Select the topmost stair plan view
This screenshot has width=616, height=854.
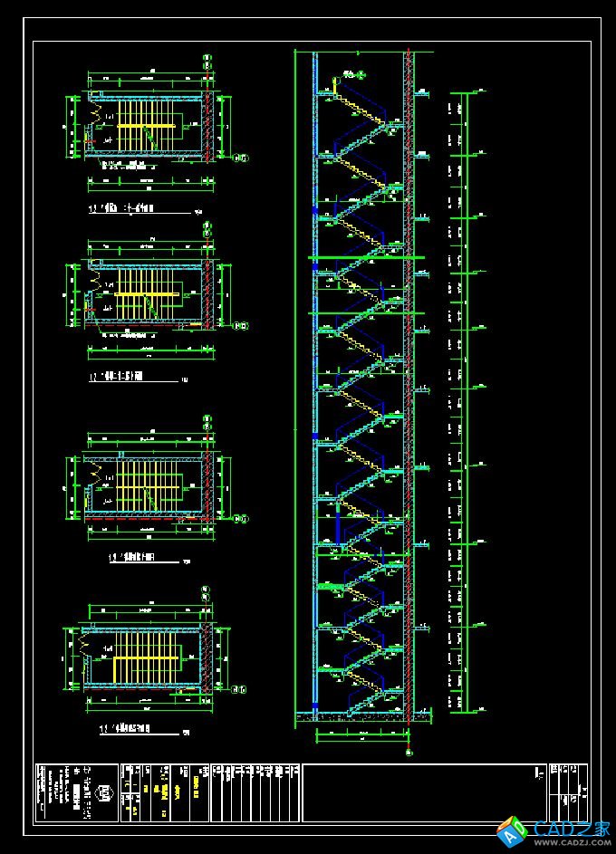pyautogui.click(x=145, y=126)
